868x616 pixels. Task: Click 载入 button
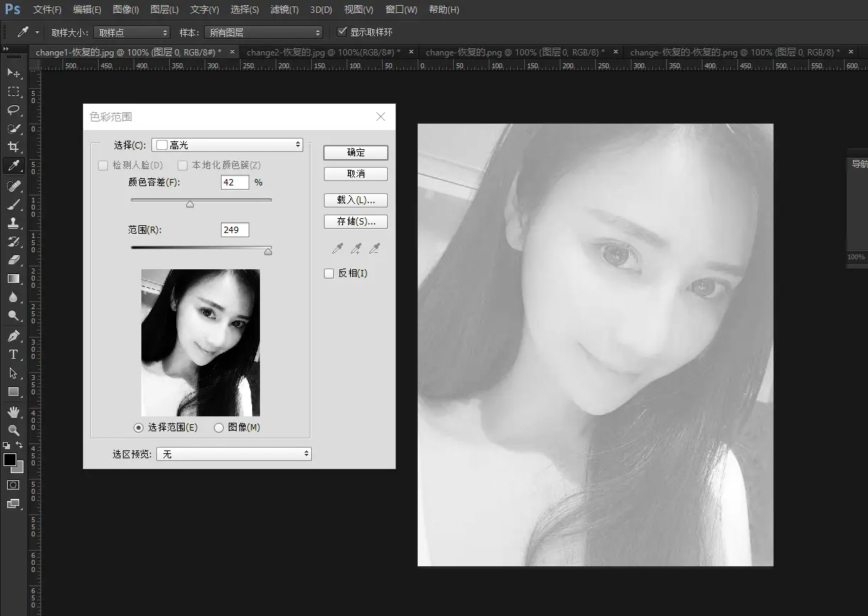(356, 200)
